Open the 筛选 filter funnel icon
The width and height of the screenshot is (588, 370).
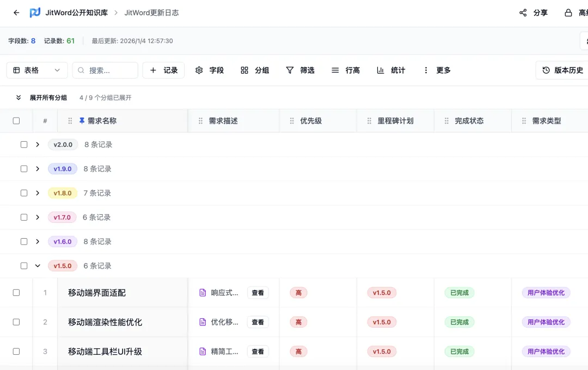(290, 70)
